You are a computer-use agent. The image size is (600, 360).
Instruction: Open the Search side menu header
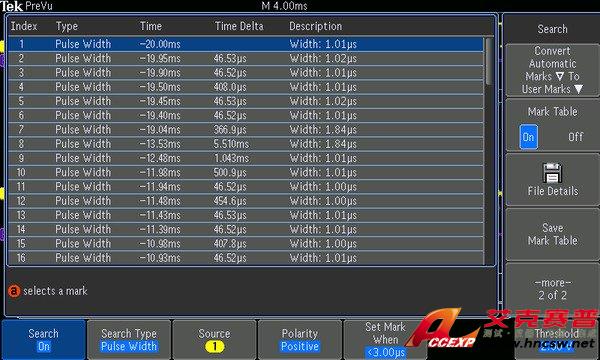552,29
